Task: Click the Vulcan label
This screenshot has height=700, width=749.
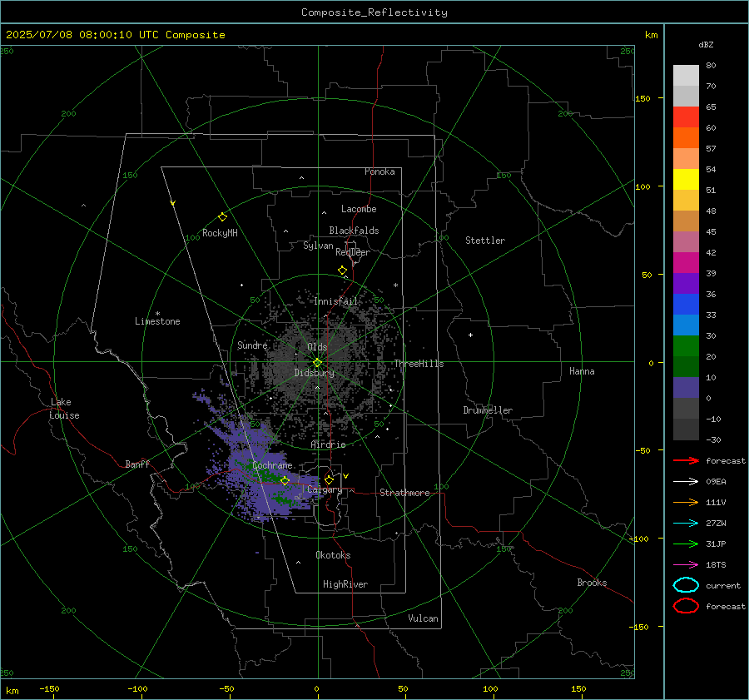Action: pos(423,618)
